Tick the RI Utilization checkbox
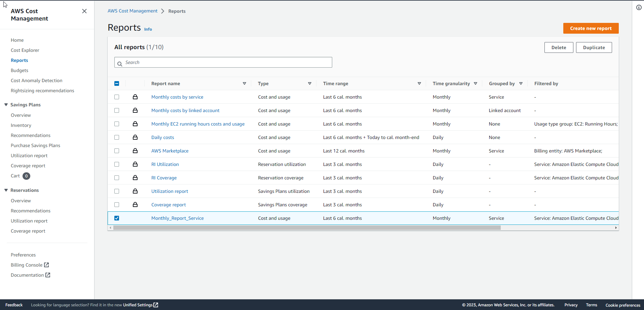The image size is (644, 310). (x=117, y=164)
